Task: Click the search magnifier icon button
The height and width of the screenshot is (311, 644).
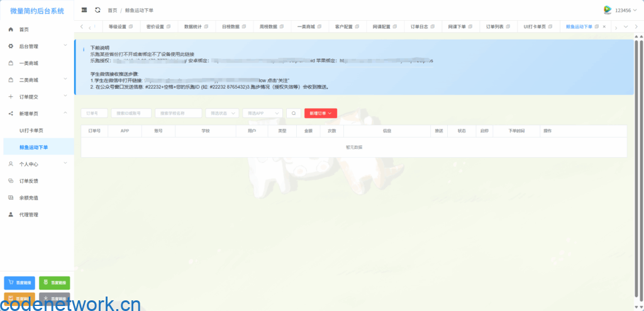Action: point(293,113)
